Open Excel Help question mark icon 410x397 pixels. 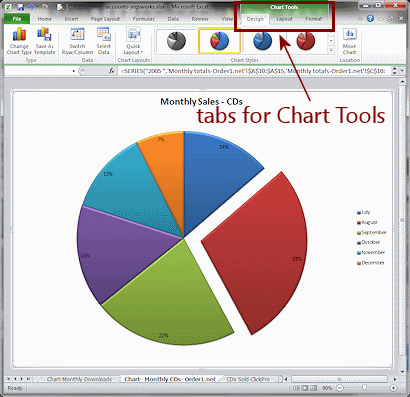(x=370, y=19)
